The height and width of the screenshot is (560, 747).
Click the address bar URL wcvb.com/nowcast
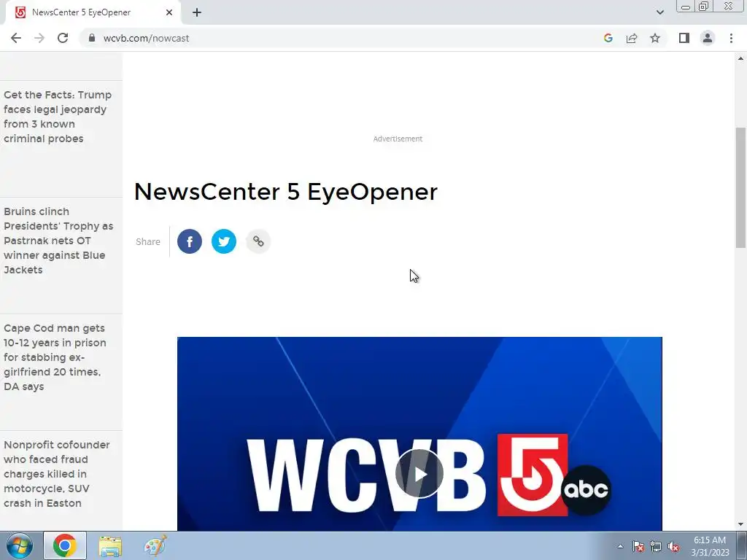point(146,38)
